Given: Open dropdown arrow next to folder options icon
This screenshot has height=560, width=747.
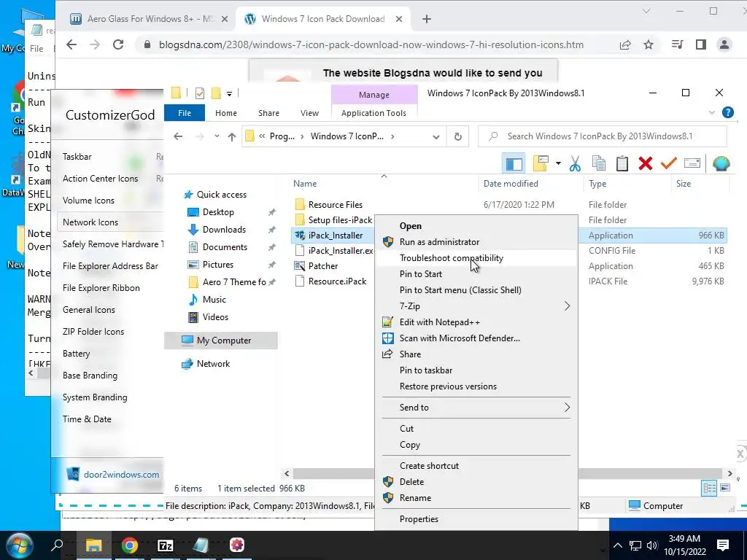Looking at the screenshot, I should point(558,164).
